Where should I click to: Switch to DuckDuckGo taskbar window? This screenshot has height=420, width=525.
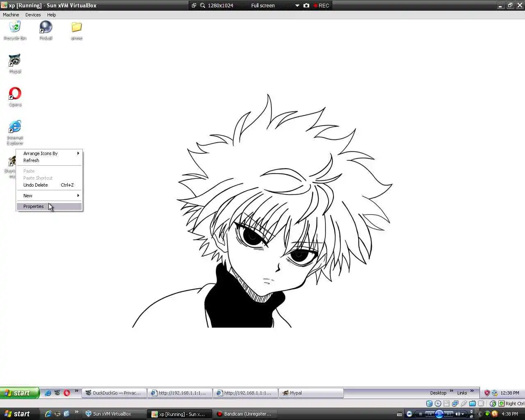[x=114, y=393]
